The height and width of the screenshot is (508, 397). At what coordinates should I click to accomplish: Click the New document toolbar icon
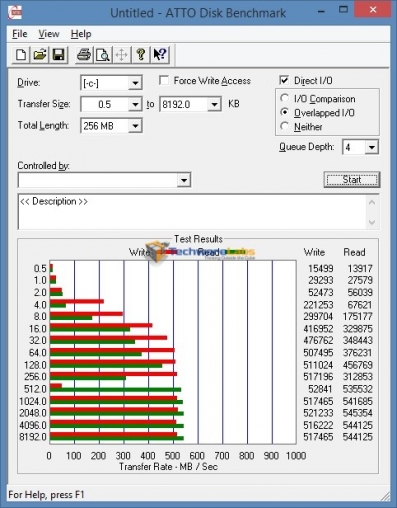pyautogui.click(x=21, y=55)
